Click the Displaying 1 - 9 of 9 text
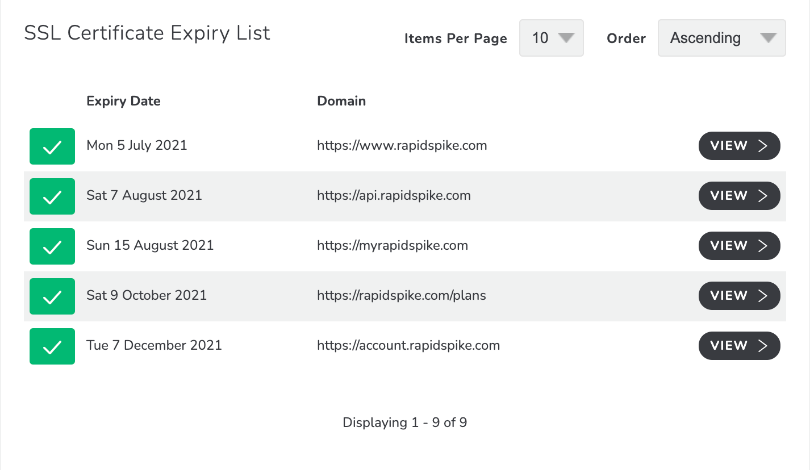 [x=405, y=422]
